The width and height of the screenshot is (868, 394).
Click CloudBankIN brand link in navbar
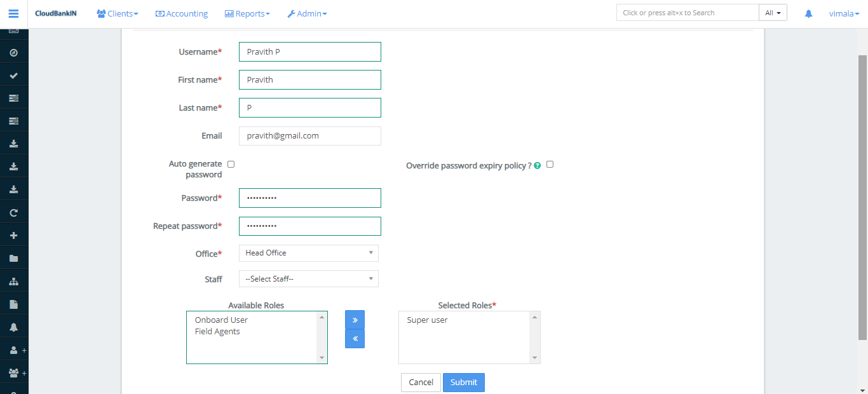click(56, 13)
